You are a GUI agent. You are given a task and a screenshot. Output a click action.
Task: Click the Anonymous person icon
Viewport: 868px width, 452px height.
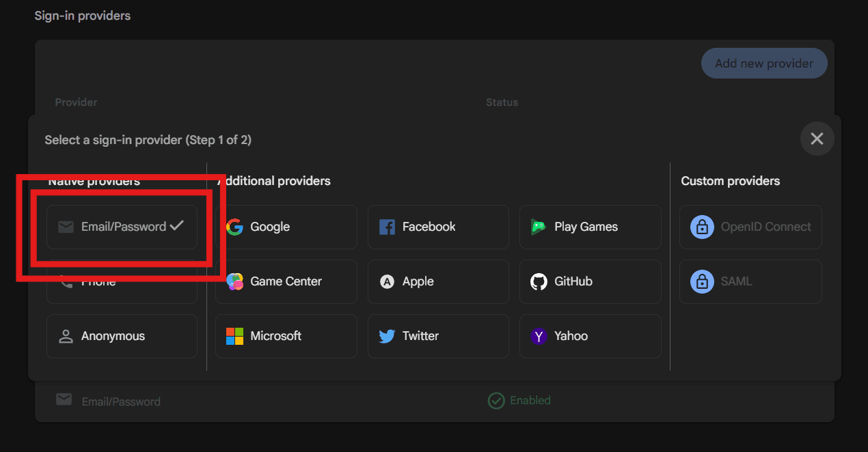(x=66, y=336)
